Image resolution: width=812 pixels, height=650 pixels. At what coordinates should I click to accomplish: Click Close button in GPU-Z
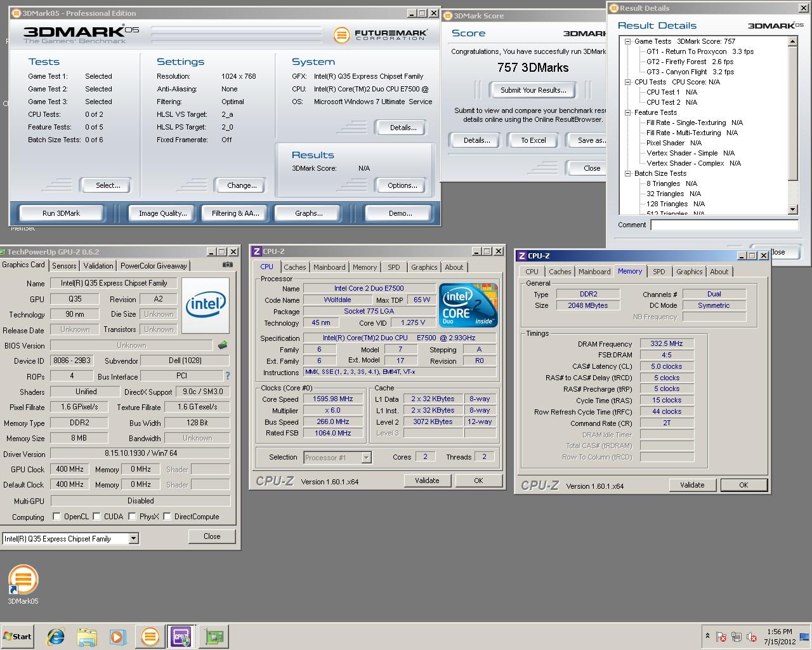click(x=212, y=536)
